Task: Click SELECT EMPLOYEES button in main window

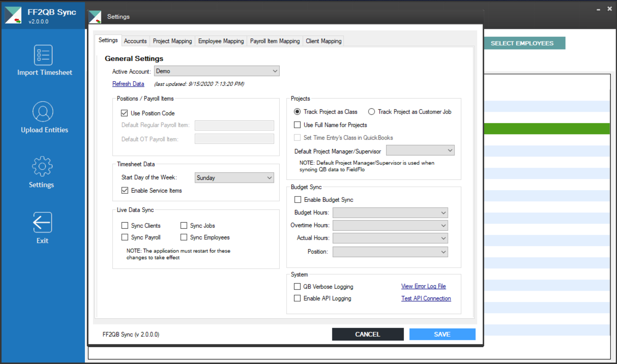Action: point(525,43)
